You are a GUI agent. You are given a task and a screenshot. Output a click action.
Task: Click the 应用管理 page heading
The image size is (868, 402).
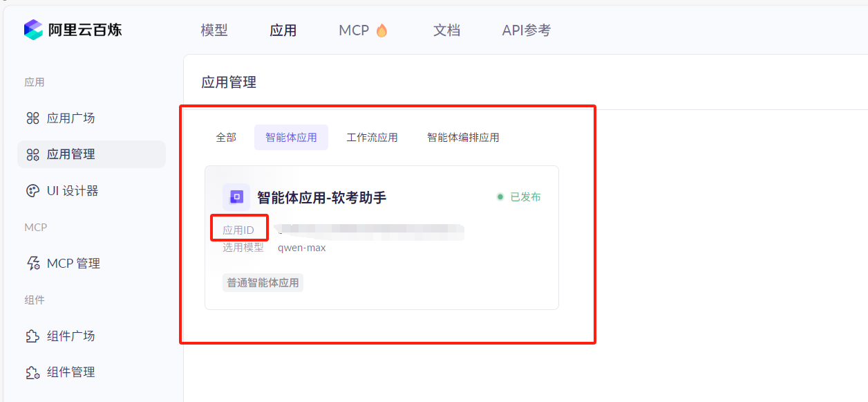coord(229,82)
